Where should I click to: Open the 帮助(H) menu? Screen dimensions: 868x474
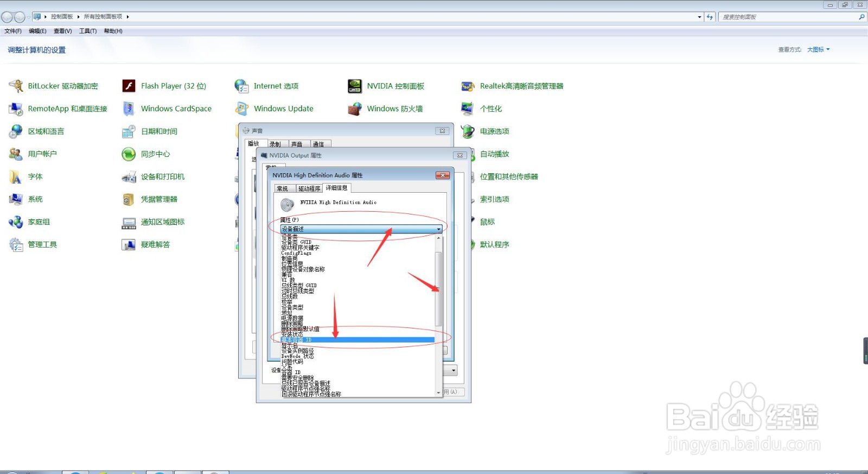point(113,31)
